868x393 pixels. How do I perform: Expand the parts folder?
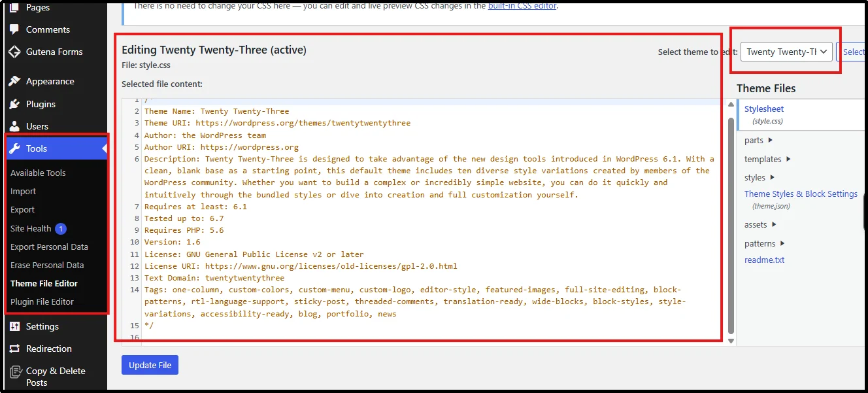tap(758, 140)
